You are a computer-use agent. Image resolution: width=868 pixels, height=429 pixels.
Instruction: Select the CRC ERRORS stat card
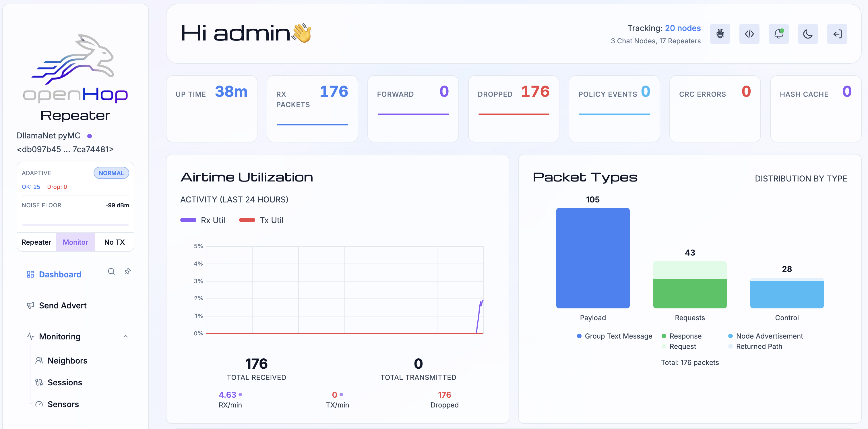(x=715, y=109)
